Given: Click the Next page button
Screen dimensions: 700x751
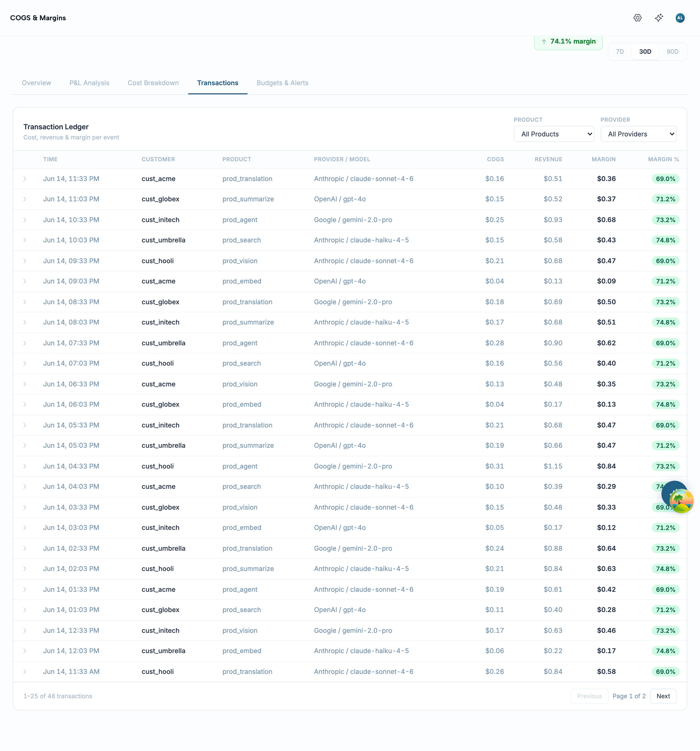Looking at the screenshot, I should click(x=663, y=696).
